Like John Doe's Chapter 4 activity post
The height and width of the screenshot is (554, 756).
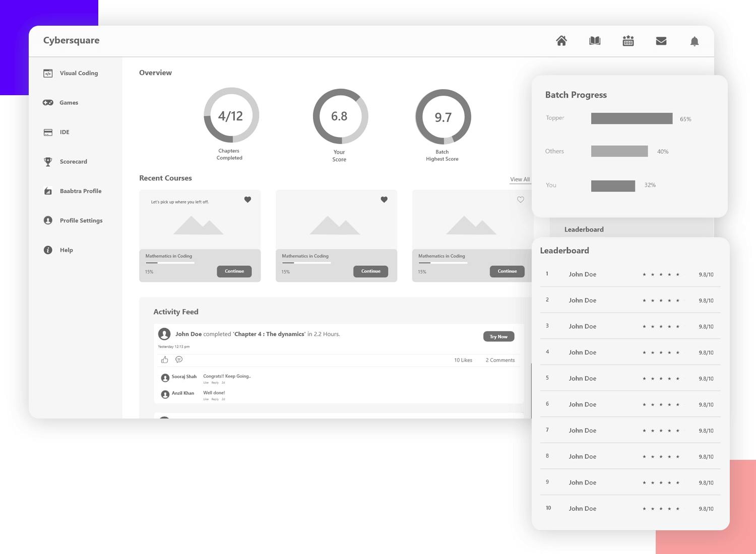tap(164, 359)
